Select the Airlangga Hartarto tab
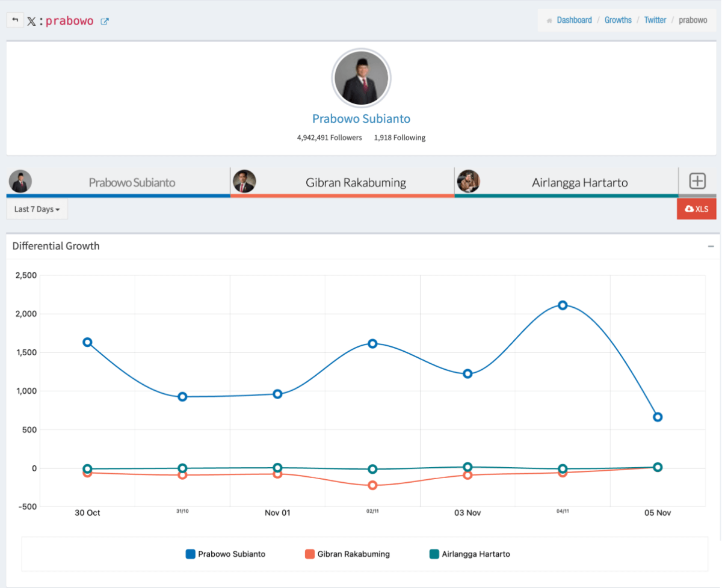This screenshot has height=588, width=722. [579, 182]
